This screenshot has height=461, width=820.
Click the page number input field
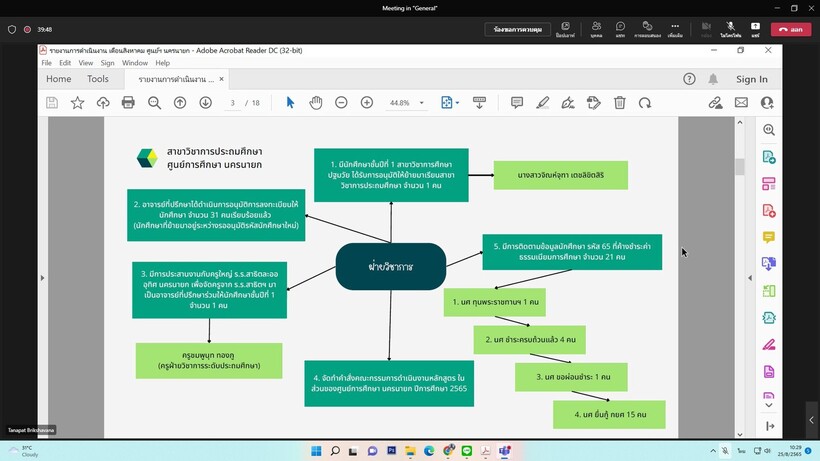[x=231, y=102]
